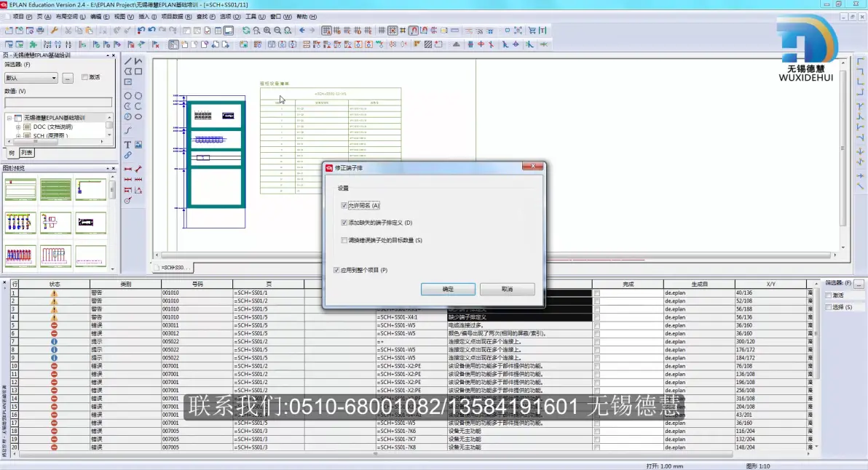
Task: Toggle the 添加缺失的端子排定义 (D) checkbox
Action: pyautogui.click(x=344, y=223)
